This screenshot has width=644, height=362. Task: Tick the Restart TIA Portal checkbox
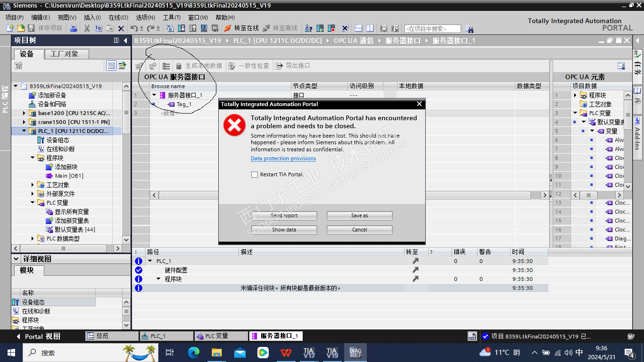[255, 174]
